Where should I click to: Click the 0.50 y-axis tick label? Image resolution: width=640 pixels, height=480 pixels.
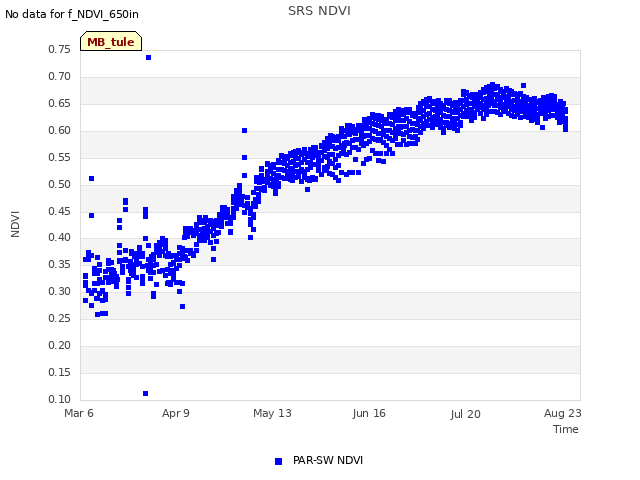60,184
